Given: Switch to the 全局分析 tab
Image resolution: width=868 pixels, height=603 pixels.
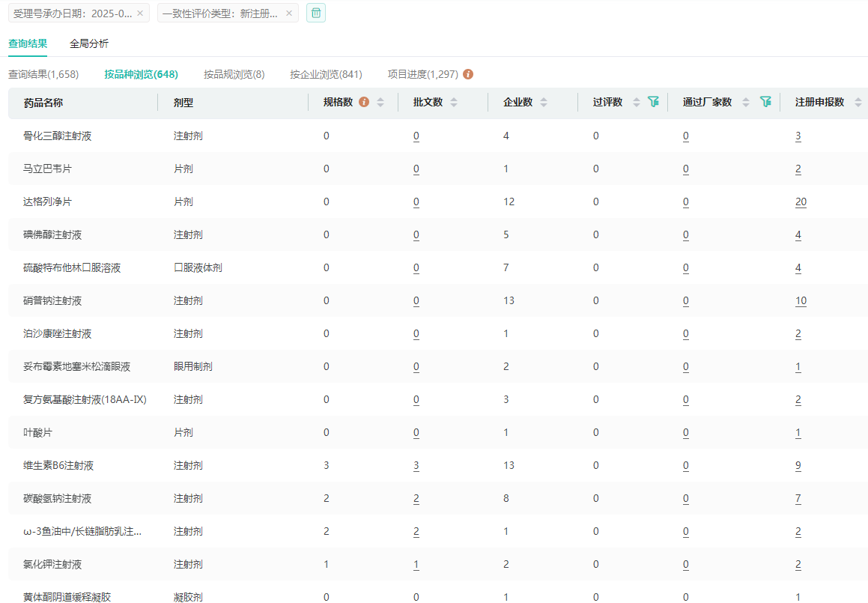Looking at the screenshot, I should (x=89, y=43).
